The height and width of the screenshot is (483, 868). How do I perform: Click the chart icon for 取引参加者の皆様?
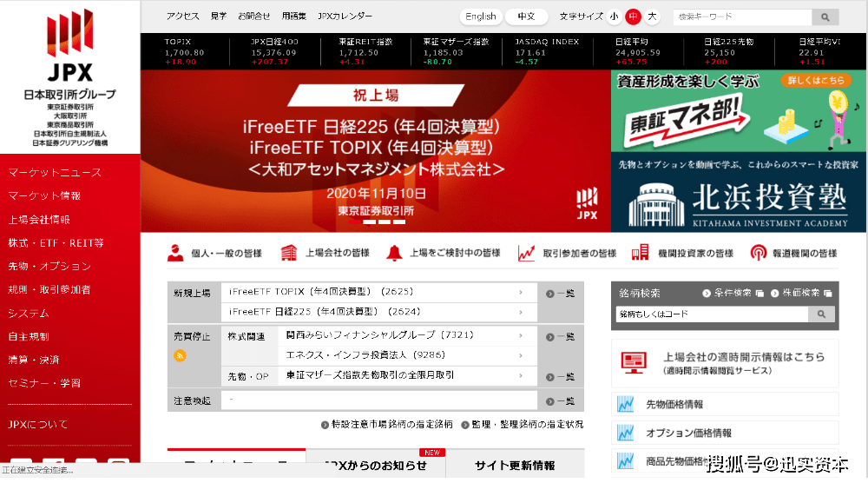coord(526,253)
